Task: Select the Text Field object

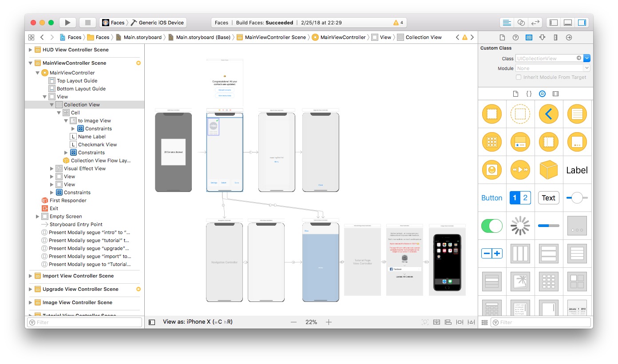Action: pos(548,198)
